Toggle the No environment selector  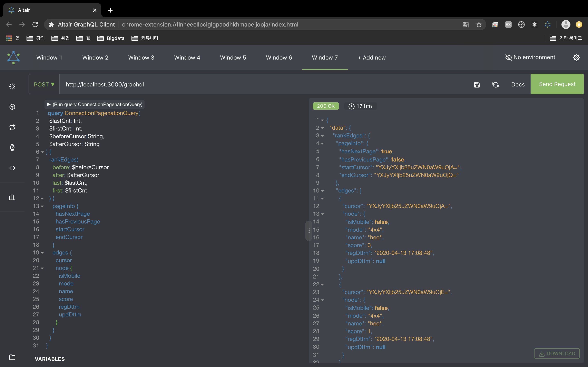(x=530, y=57)
